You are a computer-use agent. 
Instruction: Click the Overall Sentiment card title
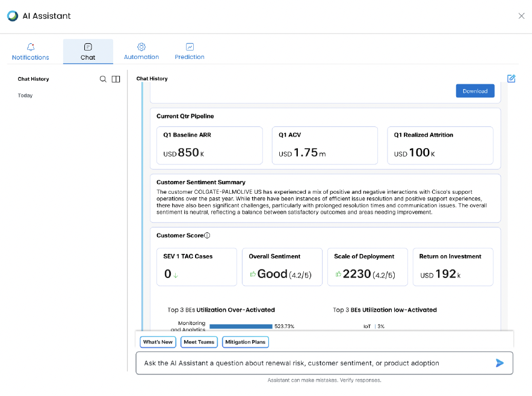tap(274, 256)
